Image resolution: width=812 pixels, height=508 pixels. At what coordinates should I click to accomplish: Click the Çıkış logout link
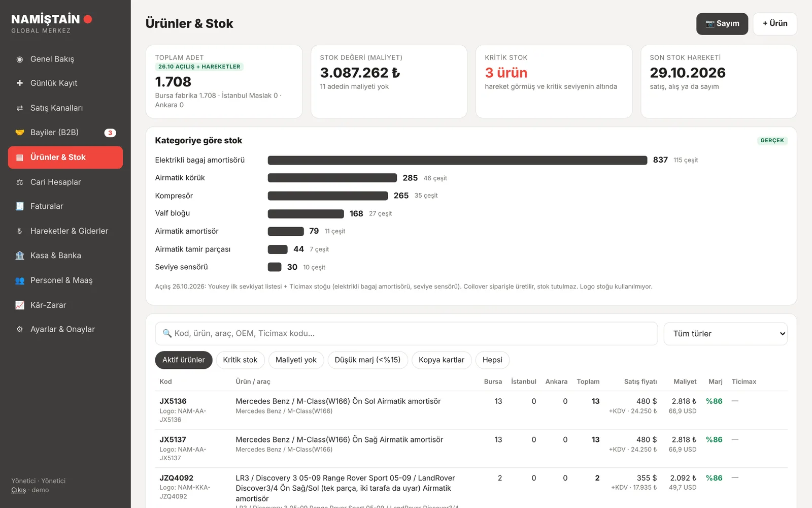pos(19,490)
